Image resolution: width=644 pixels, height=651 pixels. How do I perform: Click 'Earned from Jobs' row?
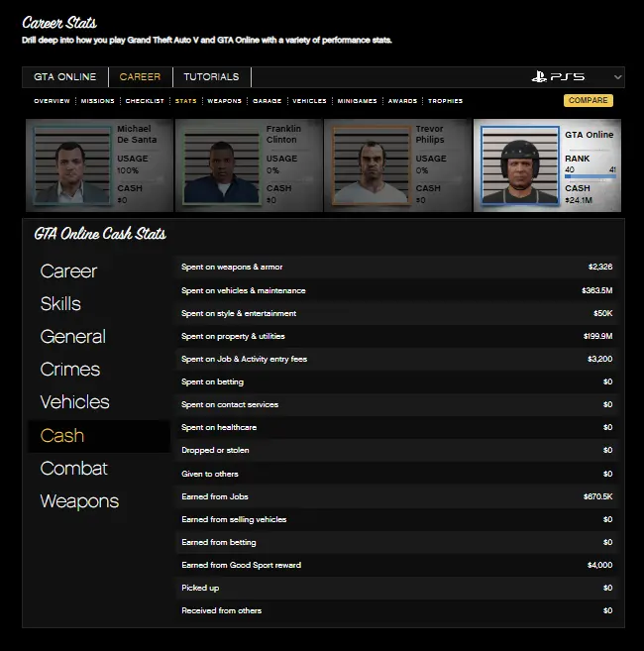(397, 496)
